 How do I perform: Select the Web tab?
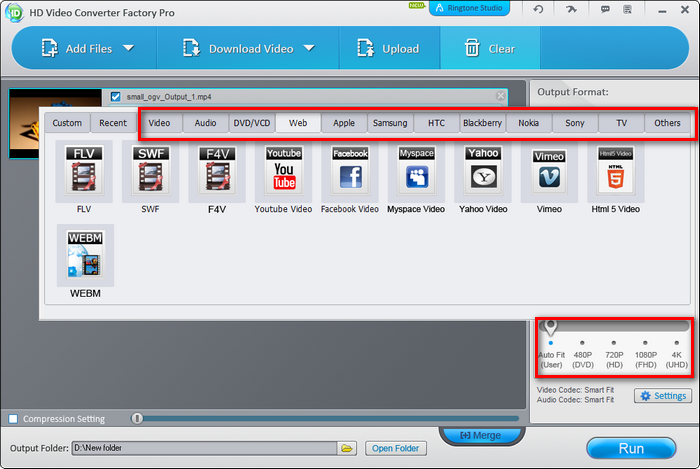[x=298, y=123]
